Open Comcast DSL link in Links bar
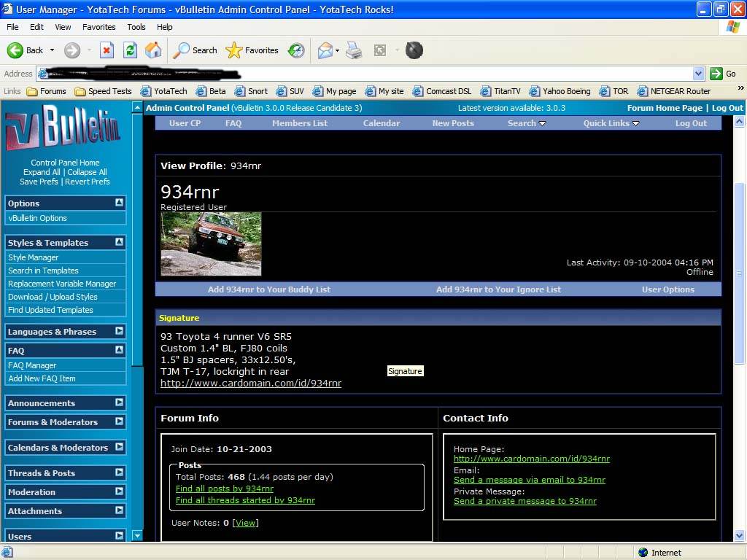Screen dimensions: 747x560 pyautogui.click(x=442, y=91)
